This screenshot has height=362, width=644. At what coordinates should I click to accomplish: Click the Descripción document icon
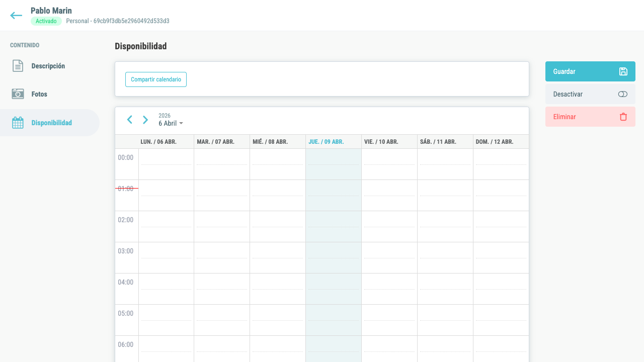(x=18, y=66)
